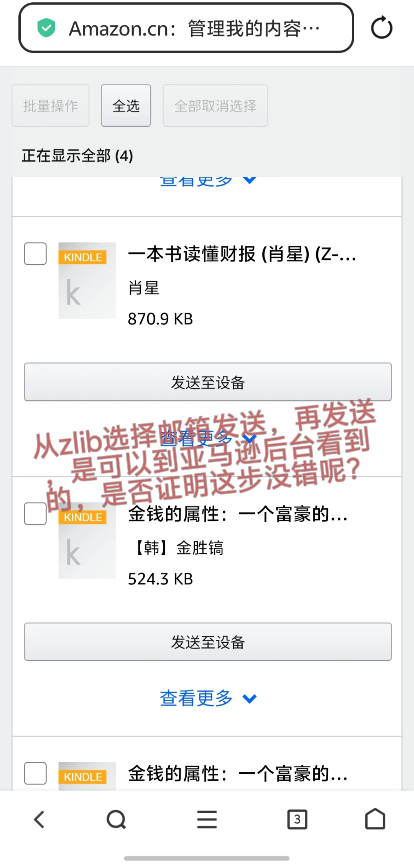Image resolution: width=414 pixels, height=868 pixels.
Task: Tap the green security shield icon
Action: pyautogui.click(x=46, y=28)
